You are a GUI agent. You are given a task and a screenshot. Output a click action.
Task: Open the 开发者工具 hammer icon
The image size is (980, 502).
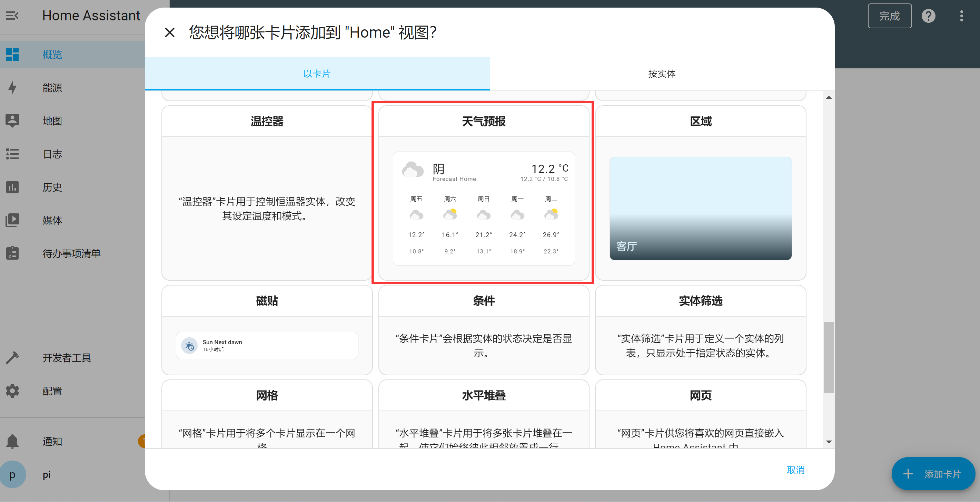(x=12, y=358)
